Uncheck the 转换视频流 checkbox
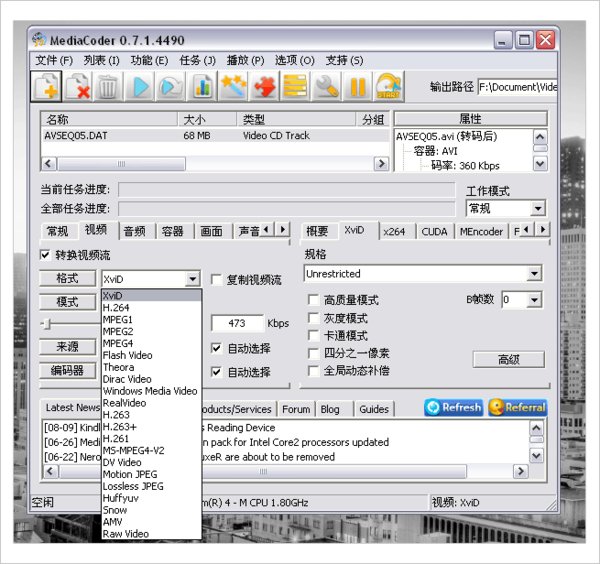 45,255
